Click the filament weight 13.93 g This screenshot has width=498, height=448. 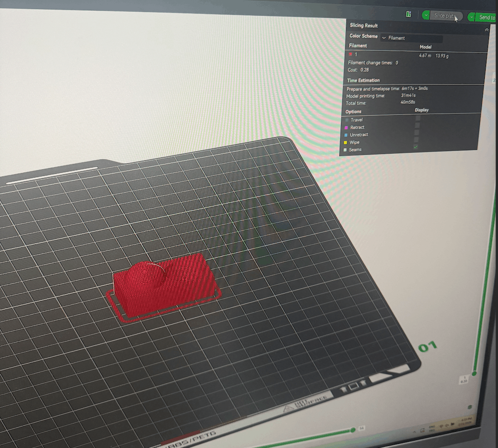pyautogui.click(x=442, y=56)
